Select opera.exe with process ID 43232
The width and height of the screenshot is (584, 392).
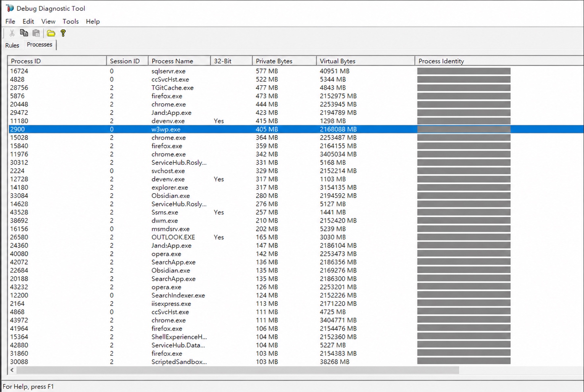296,287
